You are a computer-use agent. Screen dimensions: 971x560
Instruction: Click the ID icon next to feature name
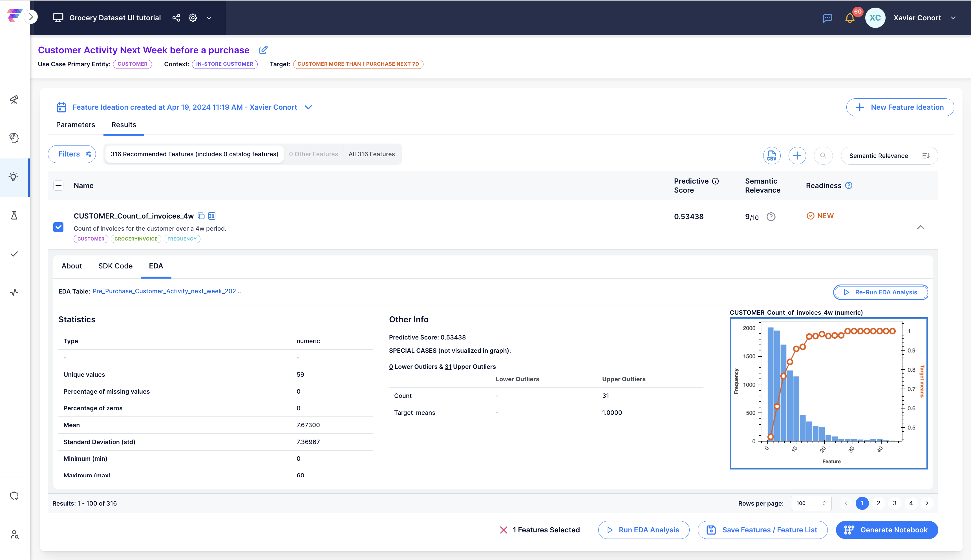coord(211,216)
